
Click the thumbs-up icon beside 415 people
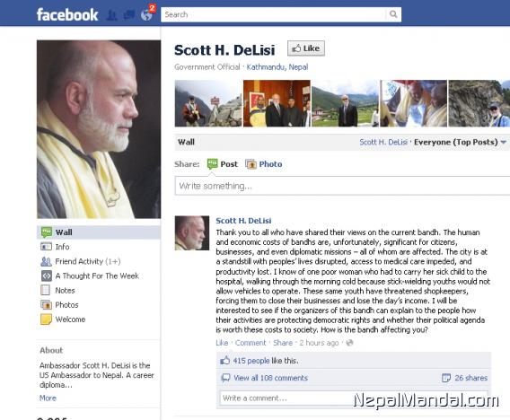pos(224,360)
